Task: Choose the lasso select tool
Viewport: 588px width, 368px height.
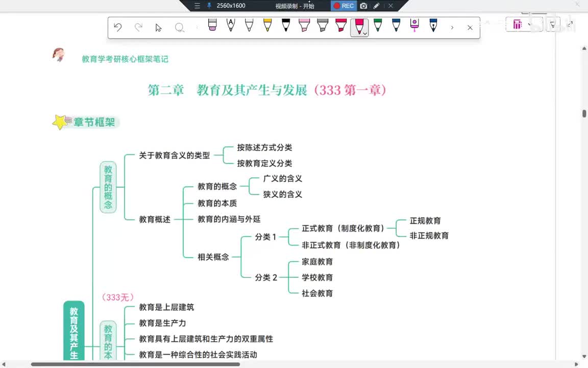Action: 180,28
